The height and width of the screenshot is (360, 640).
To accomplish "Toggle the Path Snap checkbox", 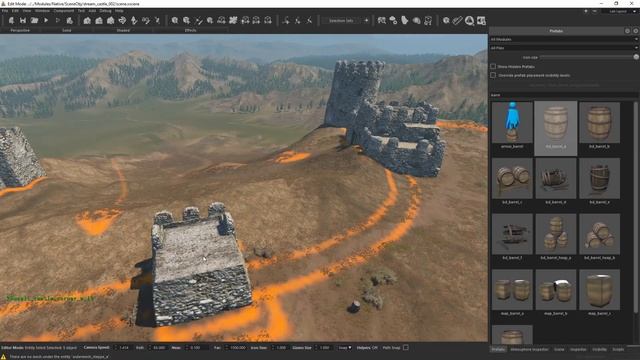I will tap(406, 348).
